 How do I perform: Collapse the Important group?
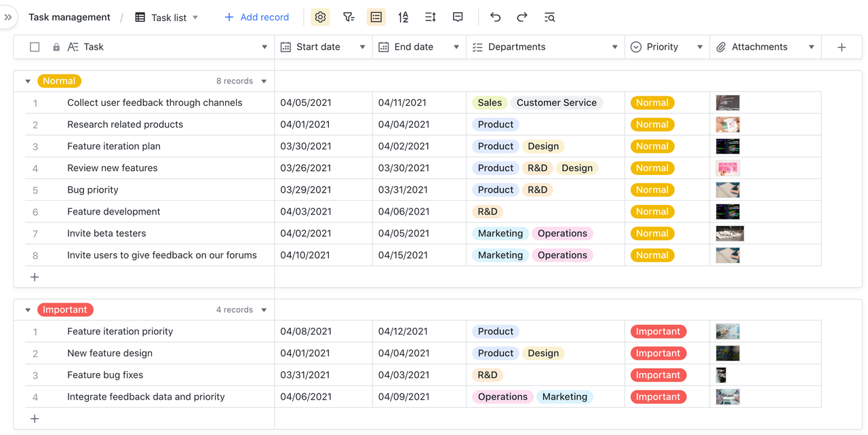click(28, 310)
